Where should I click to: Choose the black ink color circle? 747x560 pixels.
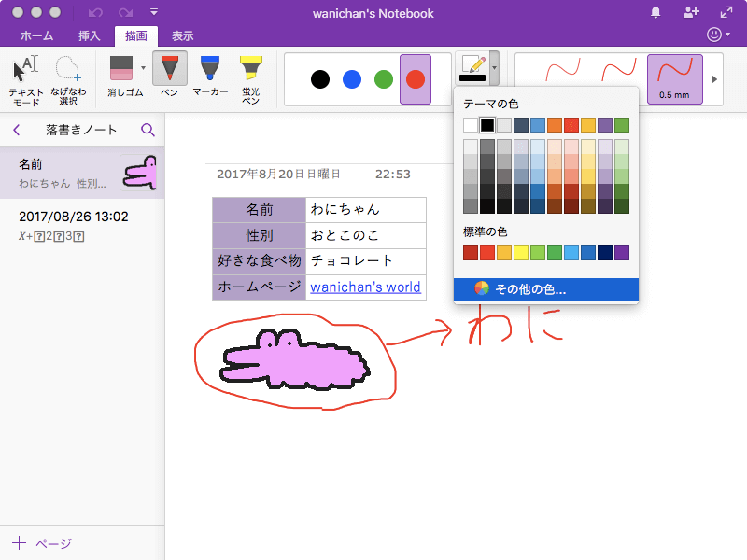320,79
